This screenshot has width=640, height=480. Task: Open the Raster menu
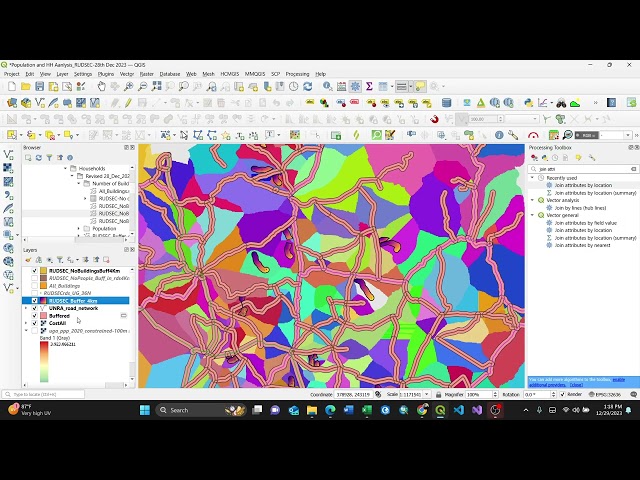click(147, 74)
